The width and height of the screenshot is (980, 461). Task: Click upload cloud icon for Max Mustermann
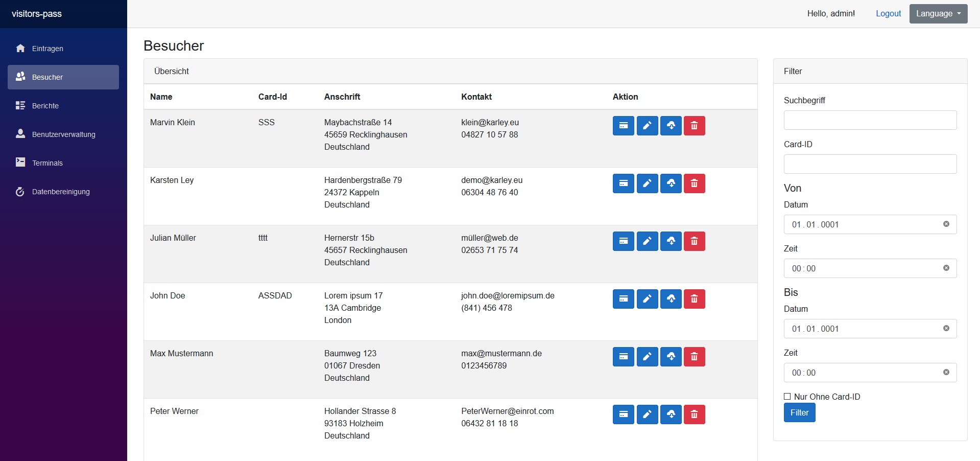[671, 357]
